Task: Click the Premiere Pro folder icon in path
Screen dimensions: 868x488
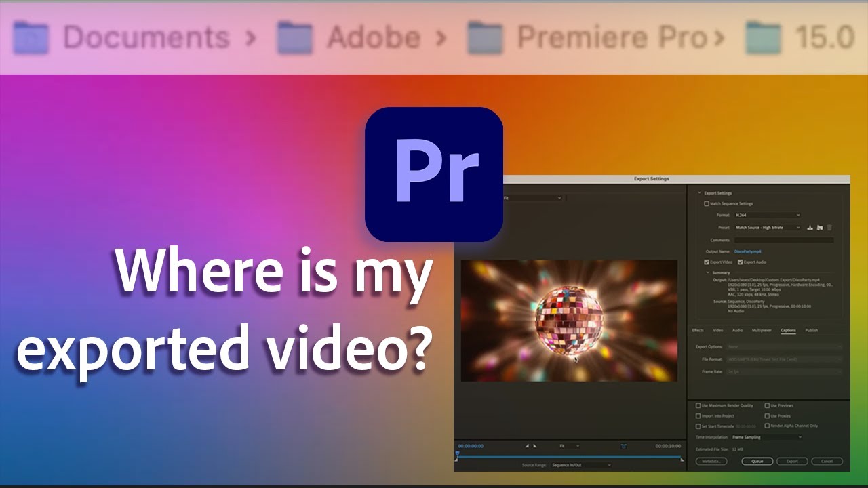Action: coord(485,38)
